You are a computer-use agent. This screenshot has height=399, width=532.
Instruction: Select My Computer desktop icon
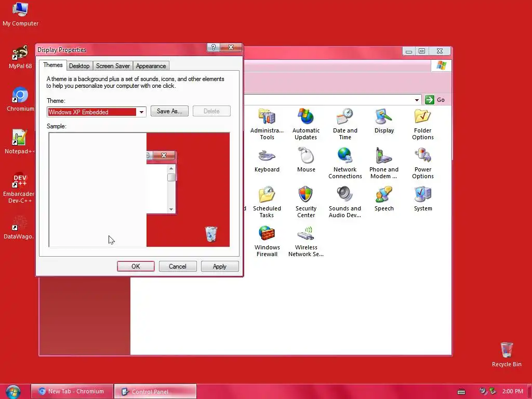pos(20,14)
